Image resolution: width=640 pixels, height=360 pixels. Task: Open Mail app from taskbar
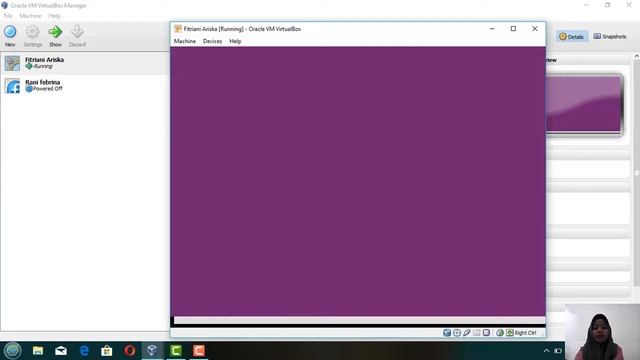pyautogui.click(x=61, y=351)
